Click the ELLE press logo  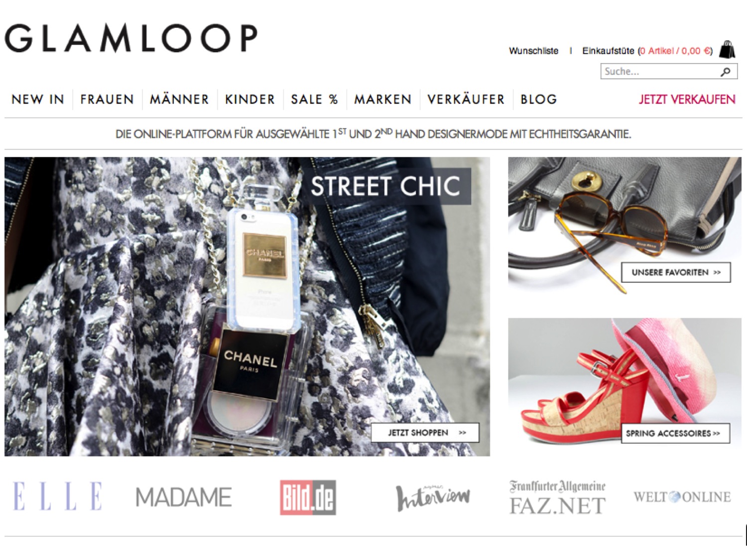coord(58,496)
